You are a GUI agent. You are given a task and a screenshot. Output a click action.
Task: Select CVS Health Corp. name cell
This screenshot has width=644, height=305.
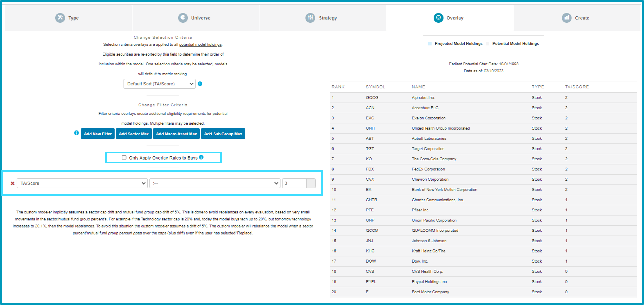coord(427,272)
